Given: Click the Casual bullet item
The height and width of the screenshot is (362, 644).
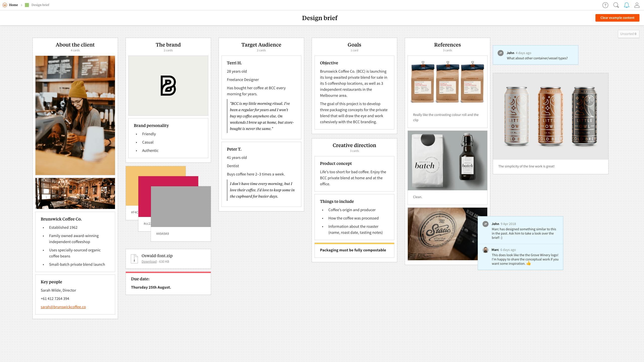Looking at the screenshot, I should tap(148, 142).
